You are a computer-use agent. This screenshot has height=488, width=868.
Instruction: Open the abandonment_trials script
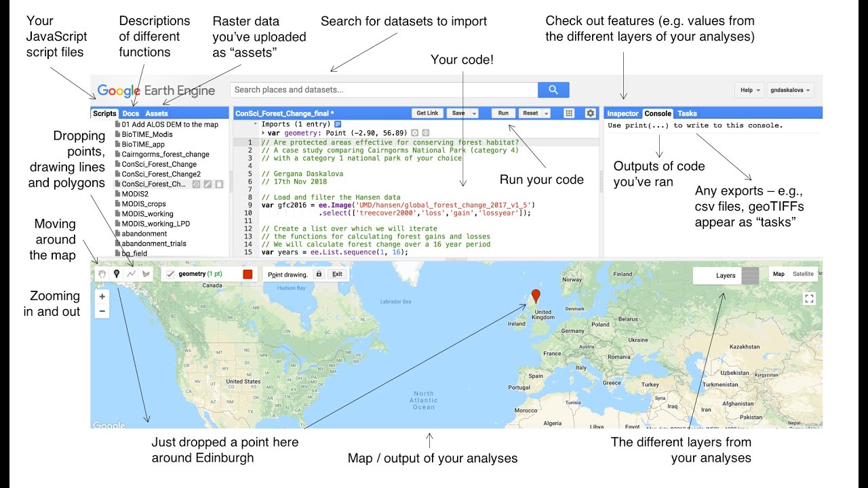point(150,243)
